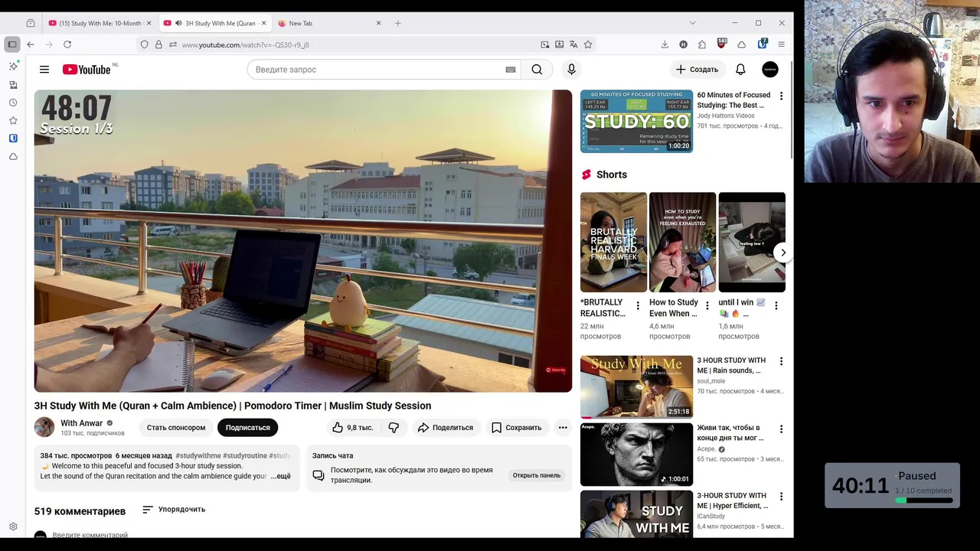This screenshot has height=551, width=980.
Task: Close the New Tab tab
Action: (378, 23)
